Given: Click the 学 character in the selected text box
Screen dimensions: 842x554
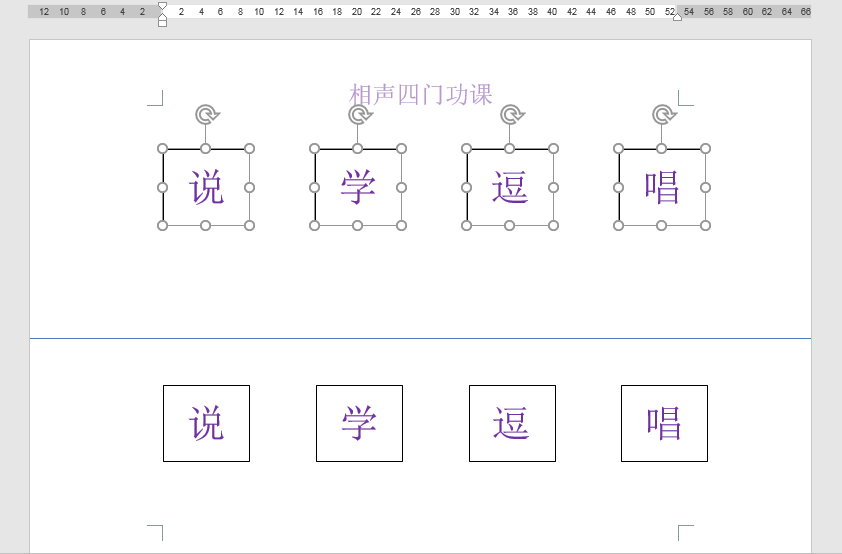Looking at the screenshot, I should coord(358,187).
